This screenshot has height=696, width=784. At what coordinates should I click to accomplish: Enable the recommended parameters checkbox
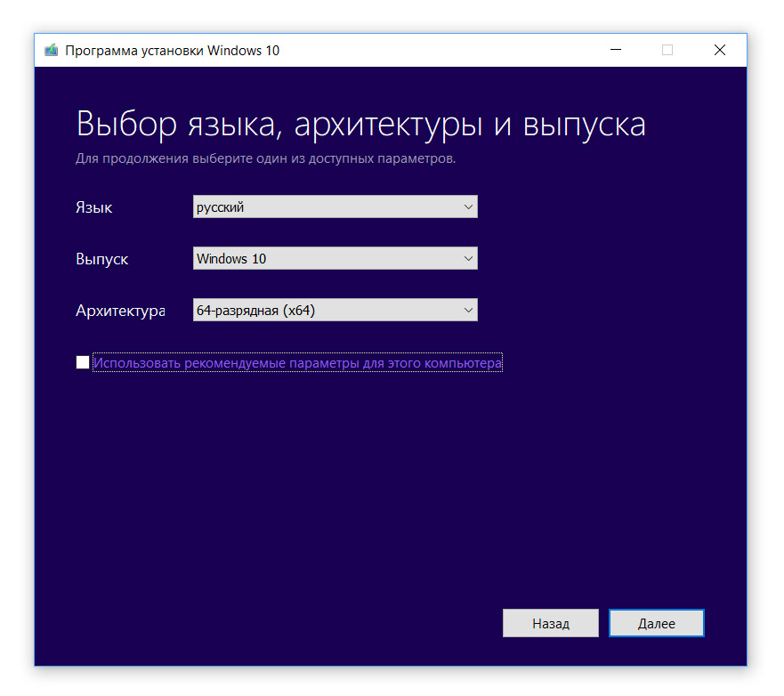tap(83, 362)
